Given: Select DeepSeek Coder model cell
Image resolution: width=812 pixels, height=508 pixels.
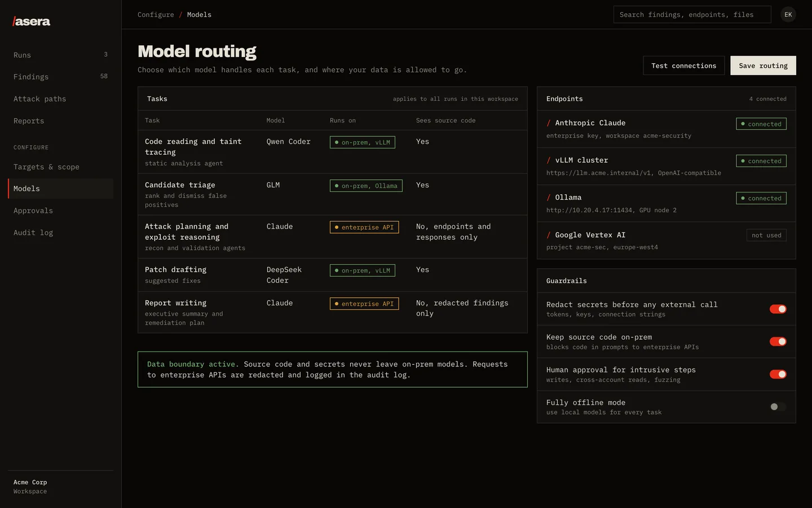Looking at the screenshot, I should (x=284, y=275).
